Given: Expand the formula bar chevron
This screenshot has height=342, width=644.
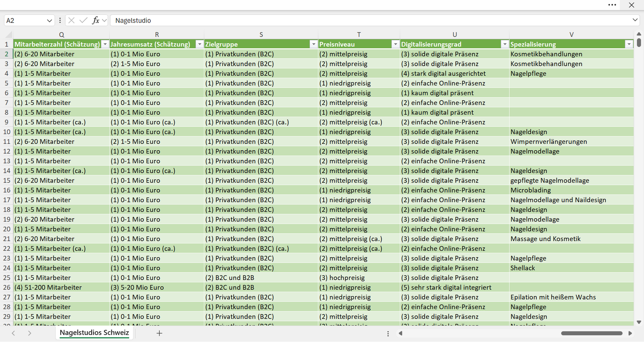Looking at the screenshot, I should [x=635, y=20].
